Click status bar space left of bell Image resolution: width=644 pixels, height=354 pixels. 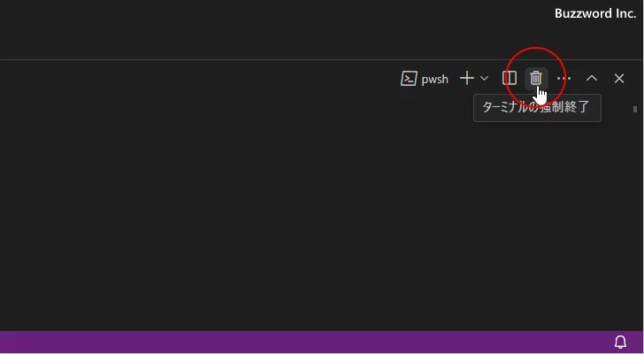pyautogui.click(x=531, y=342)
